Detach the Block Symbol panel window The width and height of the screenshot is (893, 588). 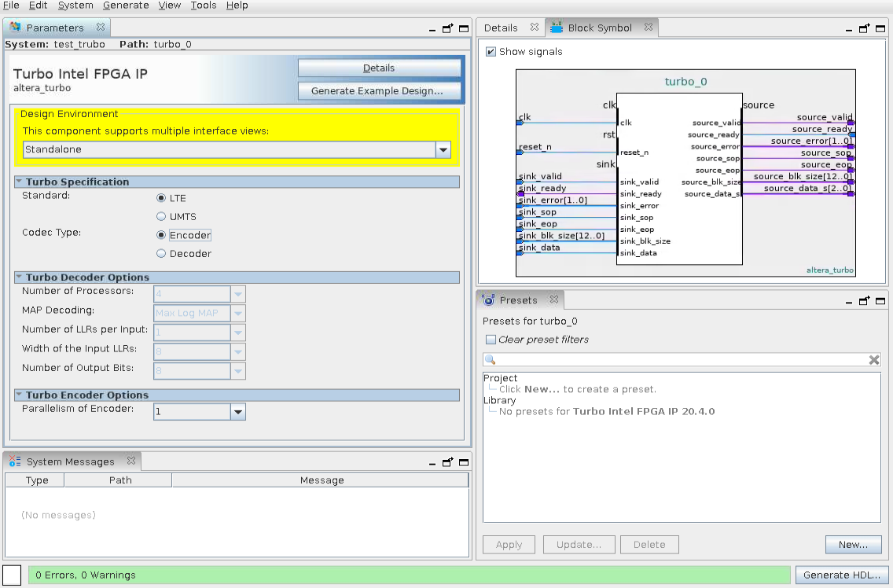(x=865, y=28)
